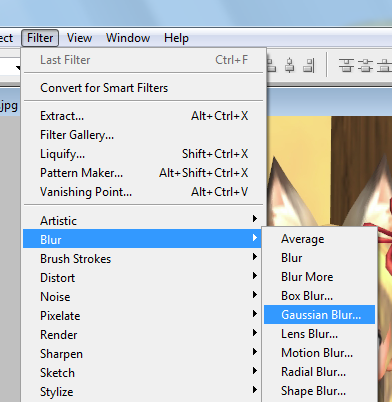Open Vanishing Point... filter
Image resolution: width=392 pixels, height=402 pixels.
pos(144,192)
